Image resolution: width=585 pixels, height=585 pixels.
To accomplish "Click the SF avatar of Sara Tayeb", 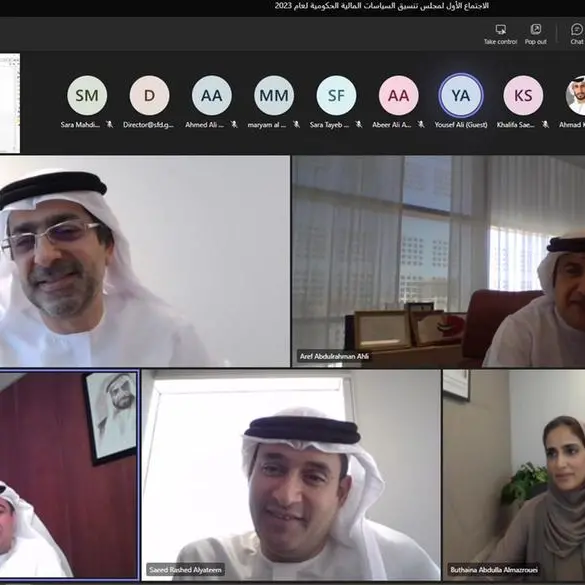I will 336,96.
